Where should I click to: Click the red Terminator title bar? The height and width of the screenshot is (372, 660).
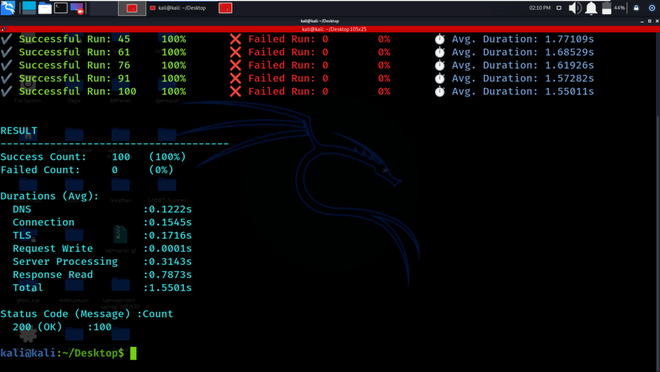click(x=330, y=29)
